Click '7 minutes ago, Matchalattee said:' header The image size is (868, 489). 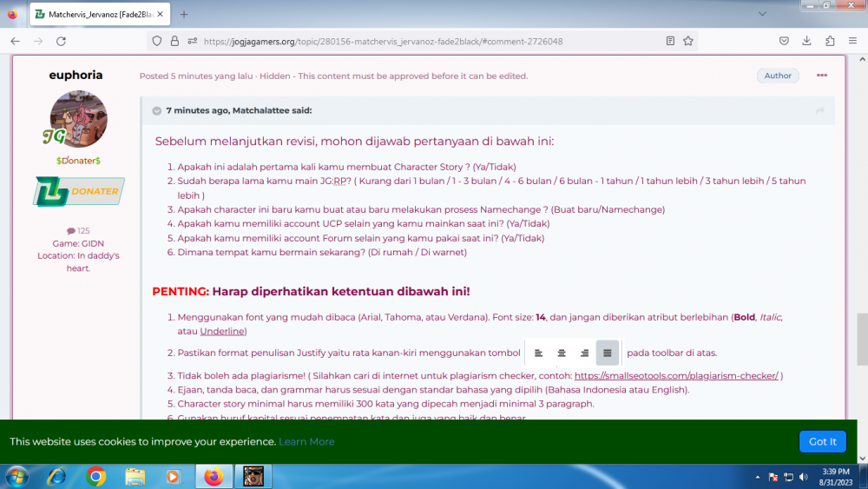[x=240, y=111]
